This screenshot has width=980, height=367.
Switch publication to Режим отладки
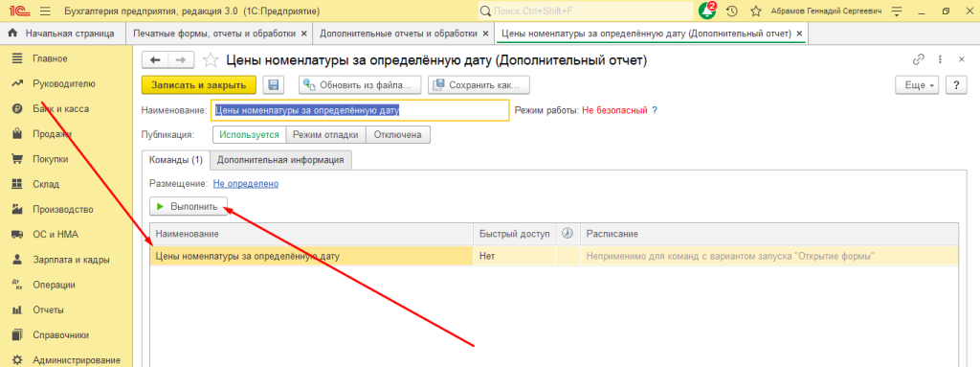click(x=325, y=135)
